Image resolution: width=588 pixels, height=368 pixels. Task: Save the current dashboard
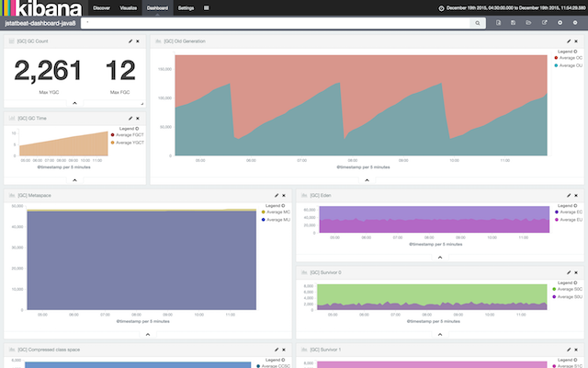(x=513, y=23)
